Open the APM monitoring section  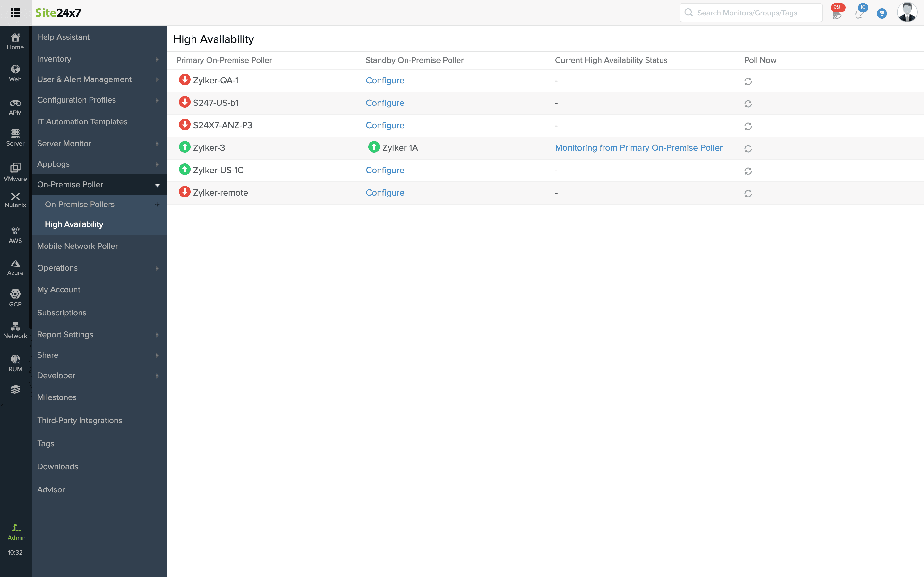pos(15,106)
